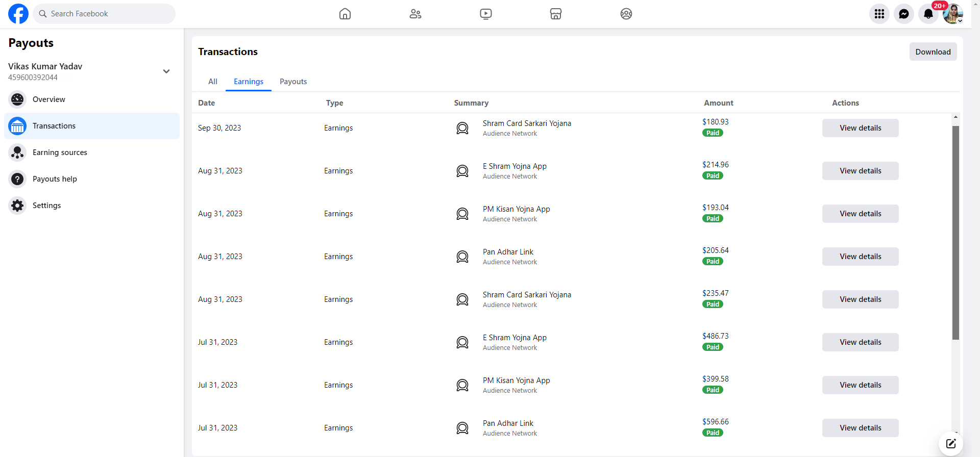View details for the $214.96 earning

pyautogui.click(x=861, y=171)
